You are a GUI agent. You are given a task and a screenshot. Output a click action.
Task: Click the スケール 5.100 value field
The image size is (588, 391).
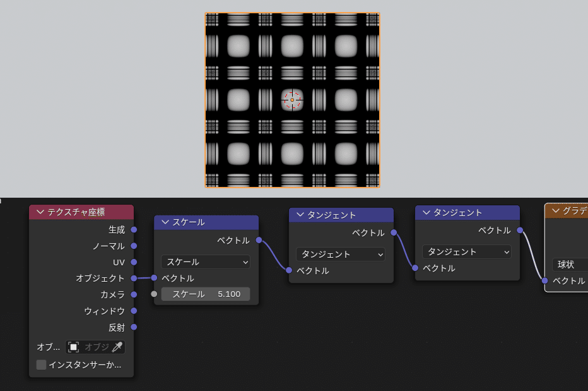[x=206, y=294]
